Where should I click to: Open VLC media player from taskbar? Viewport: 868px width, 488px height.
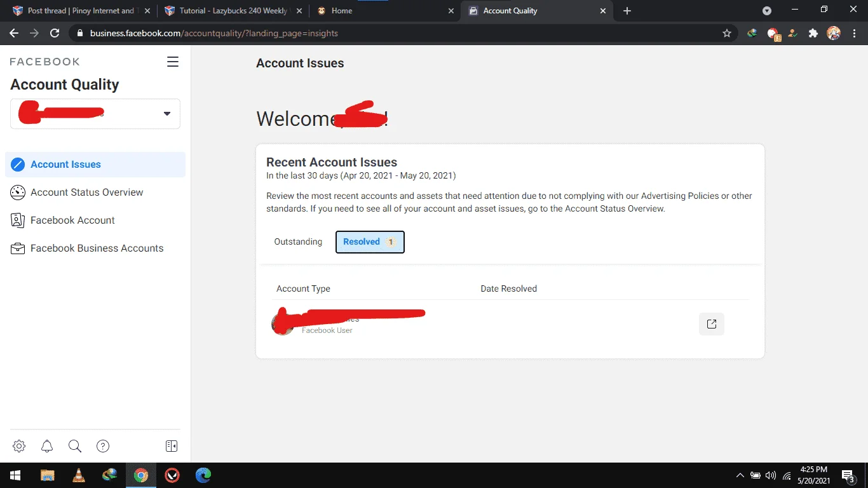79,475
